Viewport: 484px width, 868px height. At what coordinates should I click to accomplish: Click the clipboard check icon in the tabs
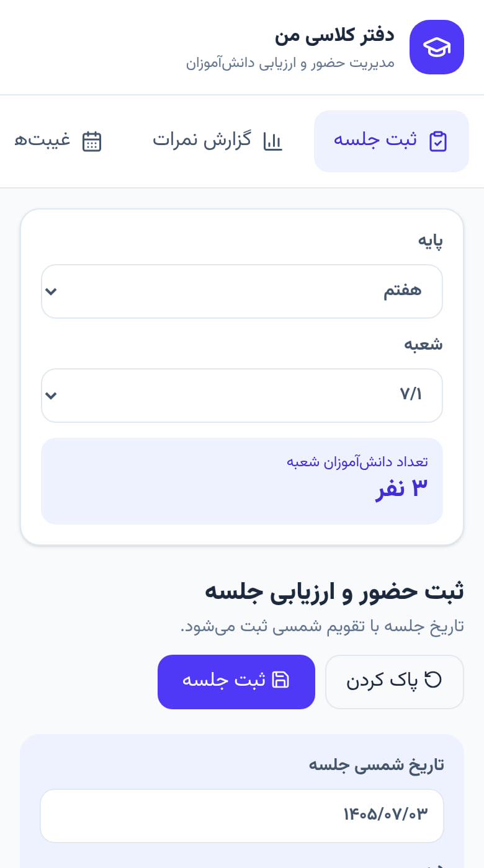438,141
